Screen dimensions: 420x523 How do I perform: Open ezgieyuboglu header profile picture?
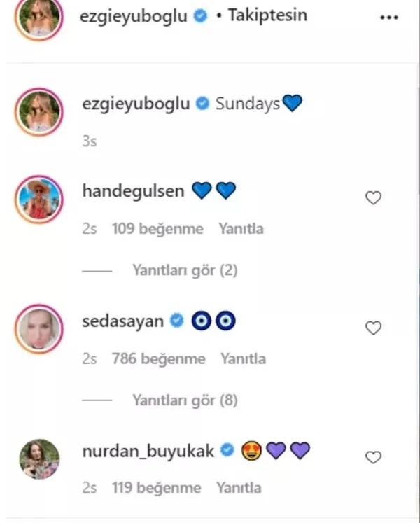click(39, 17)
